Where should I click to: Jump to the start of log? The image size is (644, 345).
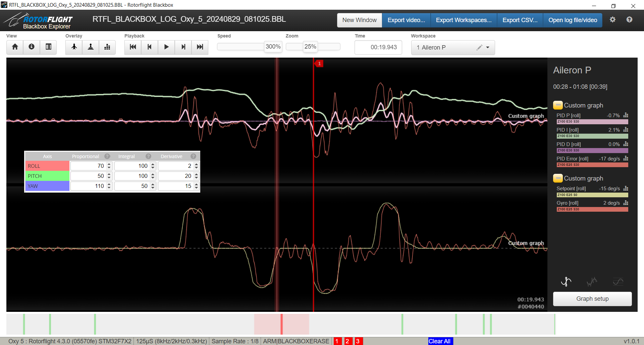(x=133, y=47)
